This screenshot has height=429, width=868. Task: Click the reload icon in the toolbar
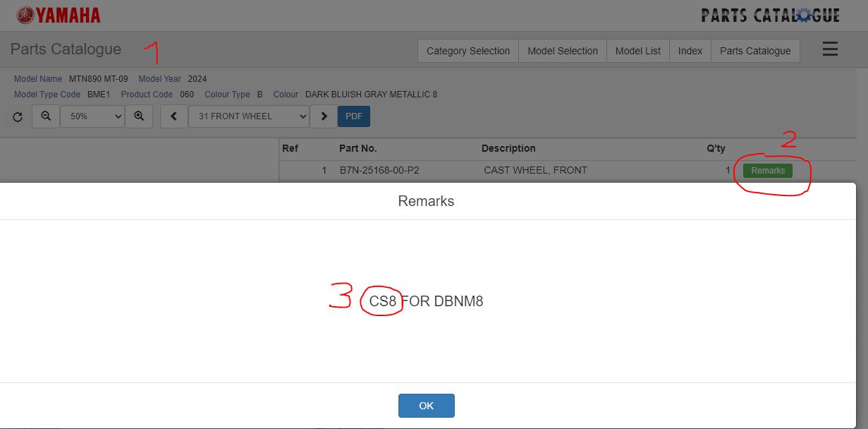[x=18, y=116]
